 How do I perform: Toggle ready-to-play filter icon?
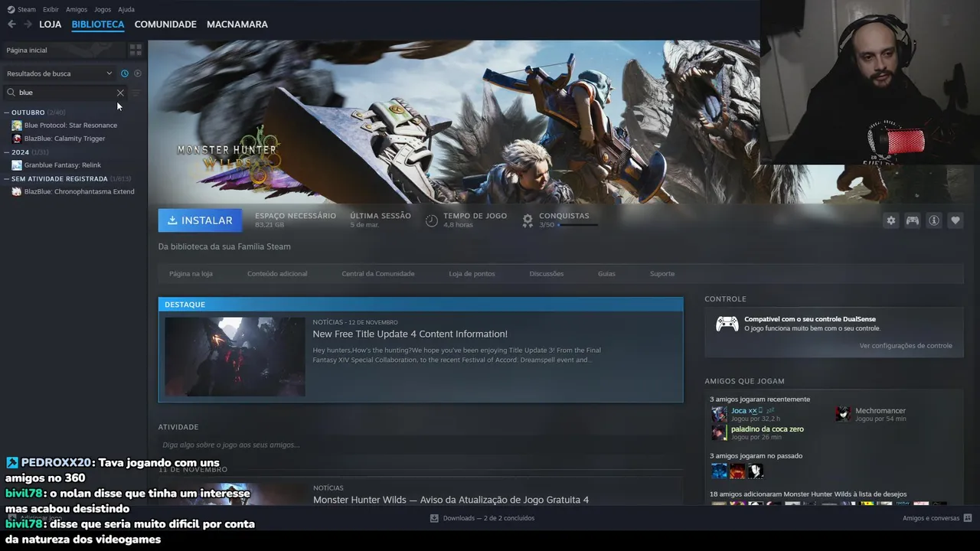point(138,73)
